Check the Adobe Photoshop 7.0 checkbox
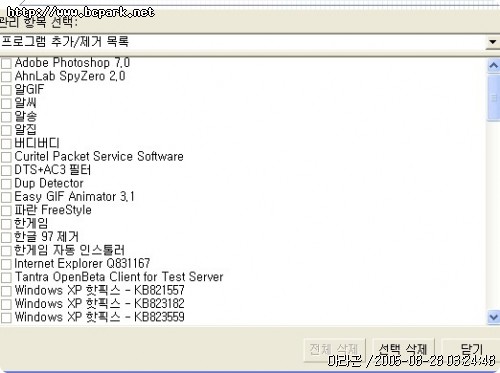Screen dimensions: 500x373 (6, 63)
